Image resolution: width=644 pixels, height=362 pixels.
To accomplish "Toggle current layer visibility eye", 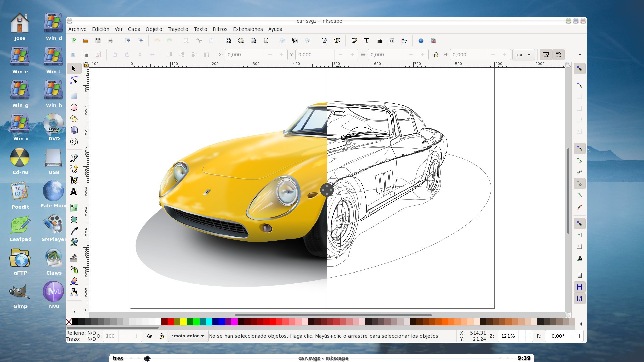I will coord(150,336).
